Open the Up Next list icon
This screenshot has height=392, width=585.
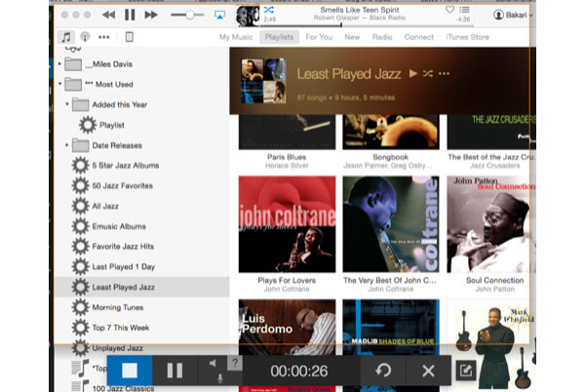coord(464,10)
